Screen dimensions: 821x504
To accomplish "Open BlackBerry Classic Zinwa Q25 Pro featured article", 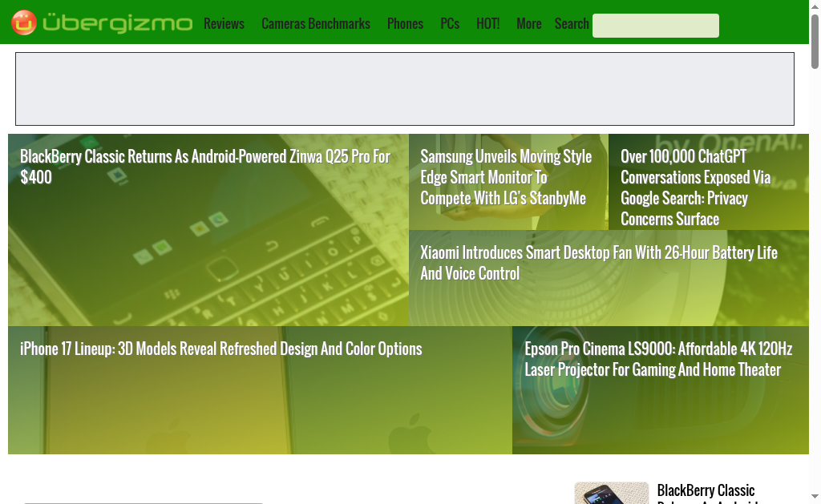I will pyautogui.click(x=208, y=230).
